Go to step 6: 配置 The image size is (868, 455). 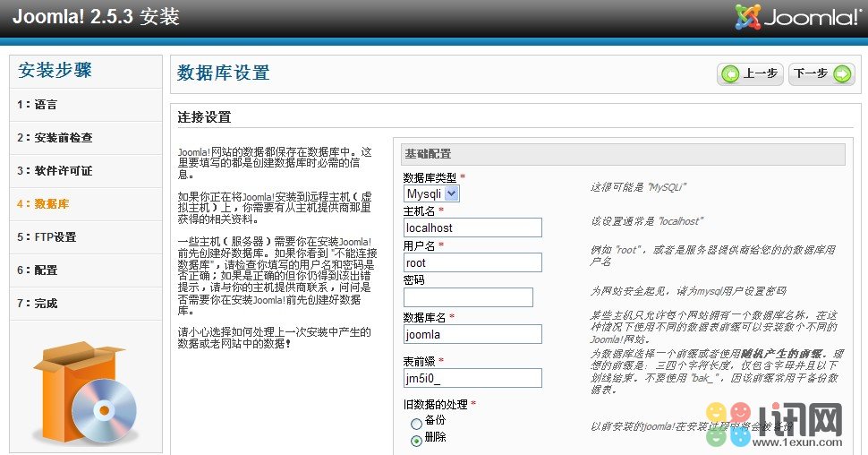coord(37,270)
